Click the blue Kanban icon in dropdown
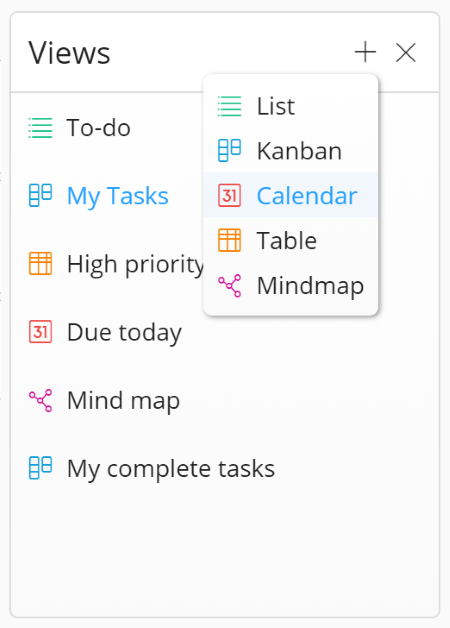Viewport: 450px width, 628px height. pos(229,151)
